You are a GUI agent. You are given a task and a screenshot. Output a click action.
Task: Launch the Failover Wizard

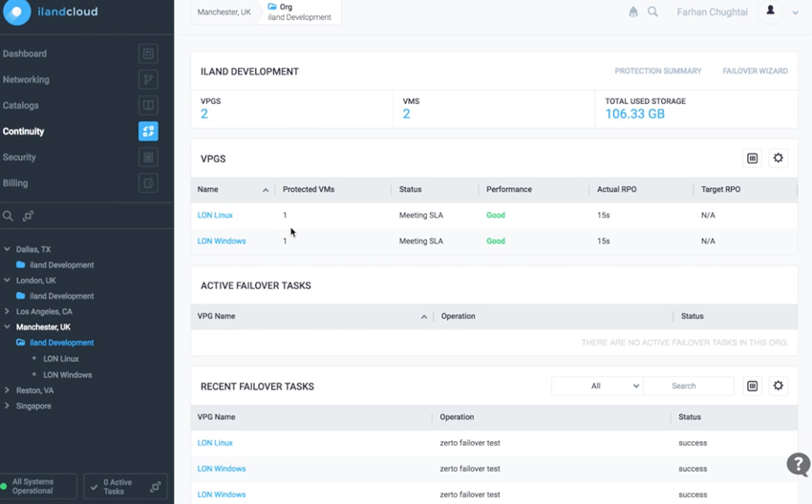click(755, 71)
